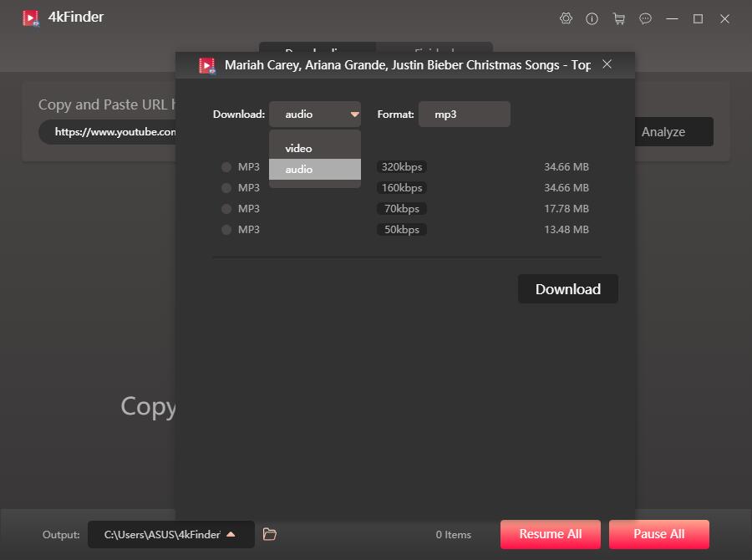Select the MP3 70kbps radio button
This screenshot has width=752, height=560.
[x=226, y=209]
